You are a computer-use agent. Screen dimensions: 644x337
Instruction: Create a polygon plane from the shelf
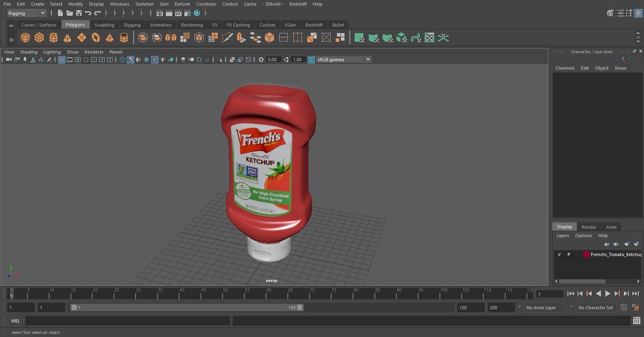click(x=82, y=38)
